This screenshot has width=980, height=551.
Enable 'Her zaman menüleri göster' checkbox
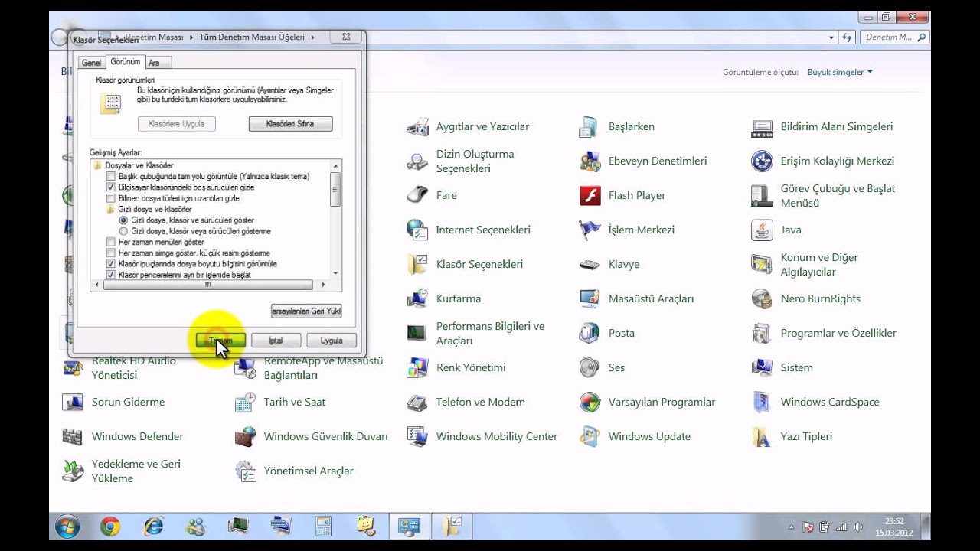(112, 242)
